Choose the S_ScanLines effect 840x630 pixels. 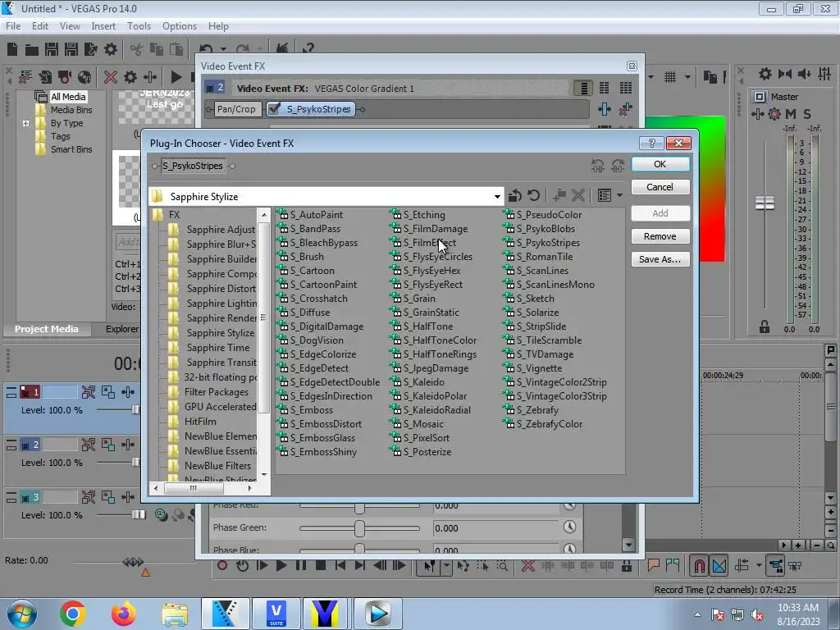pos(536,271)
